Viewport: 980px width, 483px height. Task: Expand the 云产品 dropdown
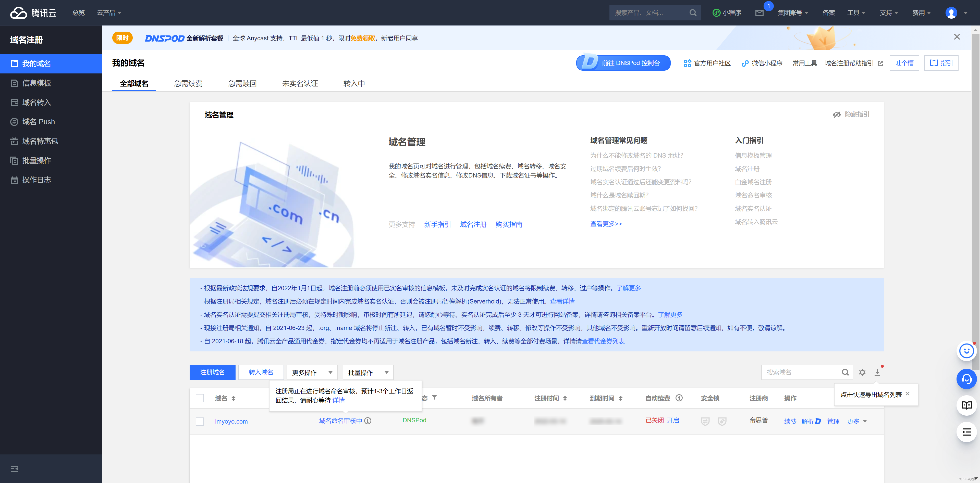pos(109,12)
